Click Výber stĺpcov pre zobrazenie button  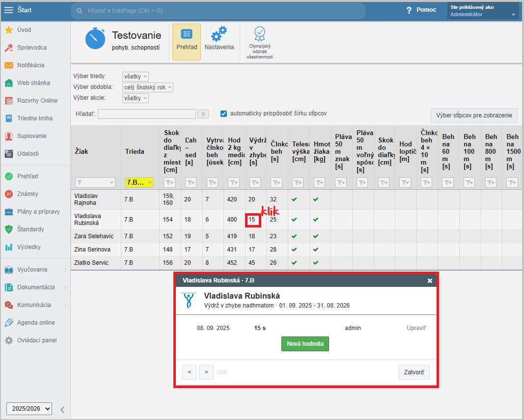(473, 116)
